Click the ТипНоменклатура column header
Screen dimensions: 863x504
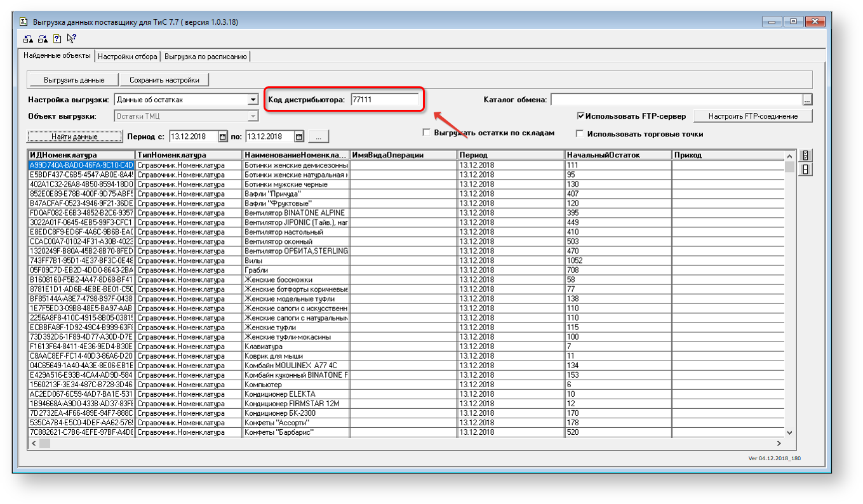click(189, 155)
